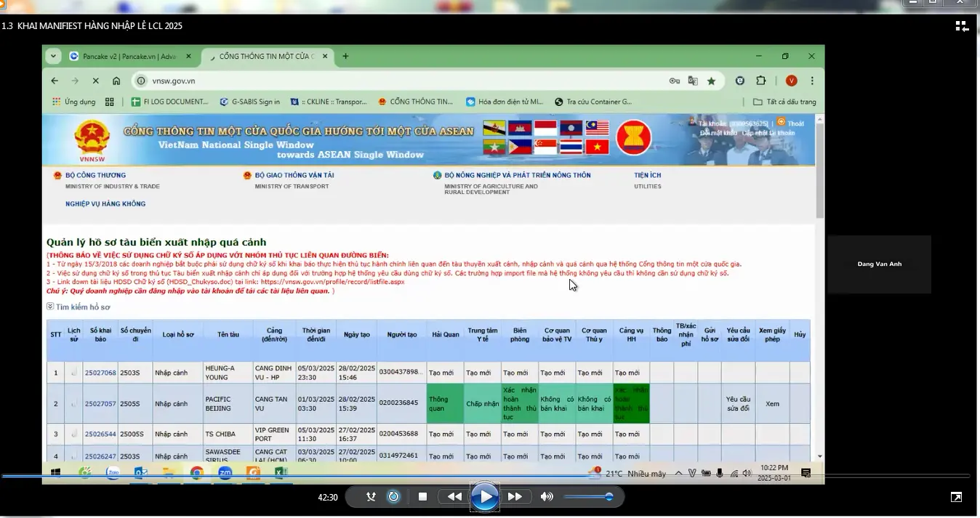This screenshot has width=980, height=518.
Task: Open declaration number 25026544
Action: click(100, 434)
